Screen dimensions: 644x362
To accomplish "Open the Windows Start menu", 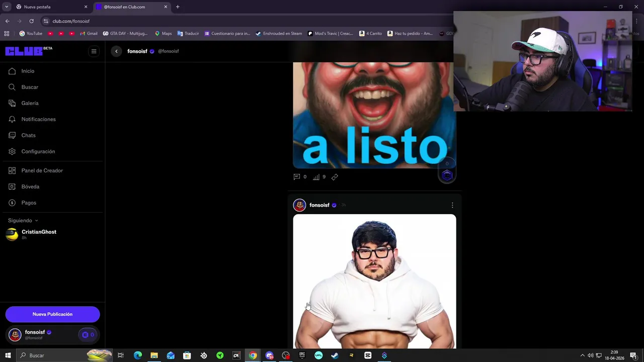I will [x=8, y=355].
